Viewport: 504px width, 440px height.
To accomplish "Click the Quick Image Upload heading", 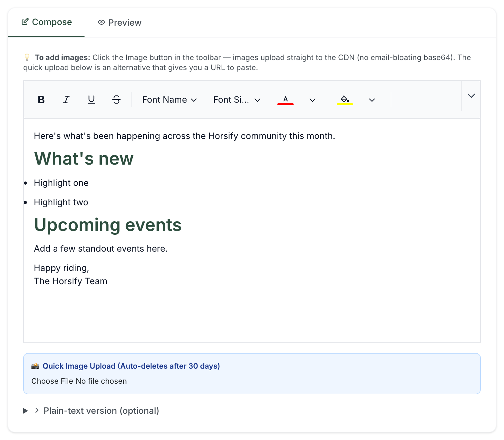I will point(131,366).
